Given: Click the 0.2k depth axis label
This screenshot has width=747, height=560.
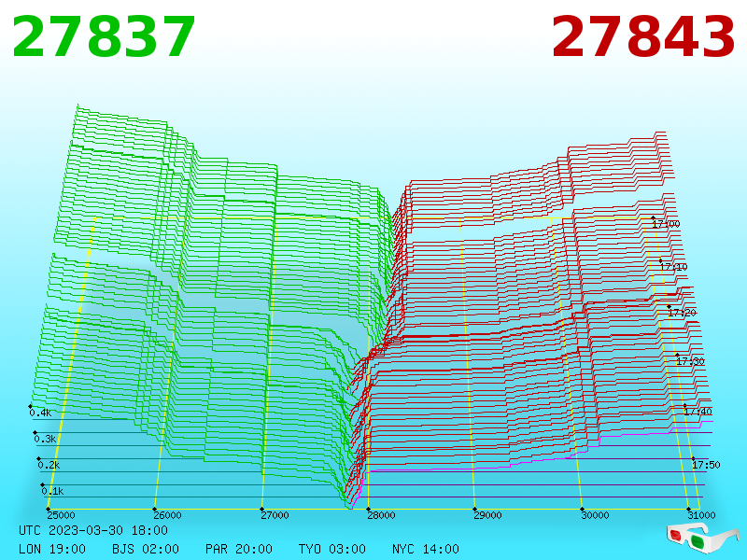Looking at the screenshot, I should (x=49, y=465).
